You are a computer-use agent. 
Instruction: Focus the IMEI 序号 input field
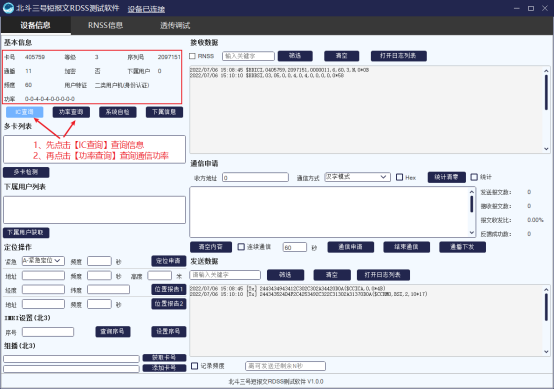48,332
